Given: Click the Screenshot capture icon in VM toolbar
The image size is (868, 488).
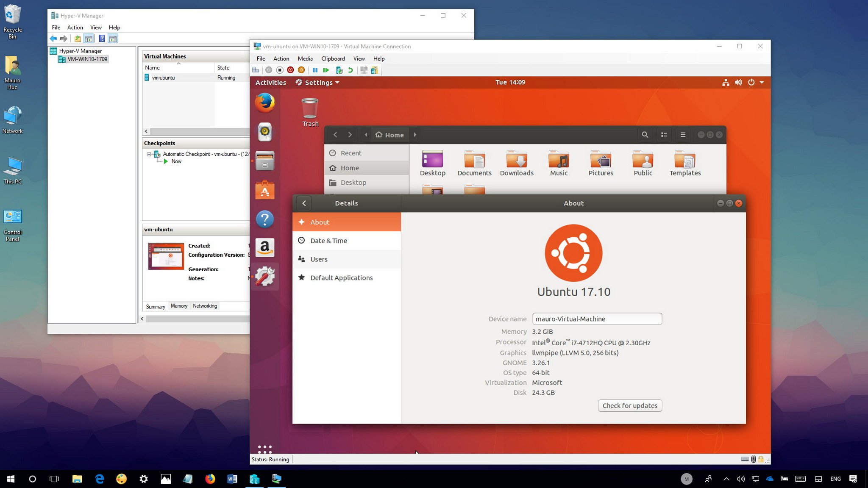Looking at the screenshot, I should [x=364, y=70].
